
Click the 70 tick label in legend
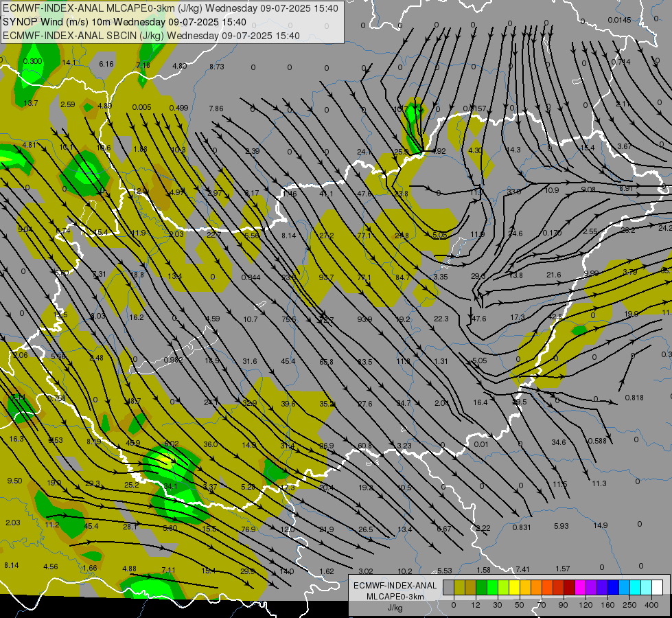coord(542,605)
